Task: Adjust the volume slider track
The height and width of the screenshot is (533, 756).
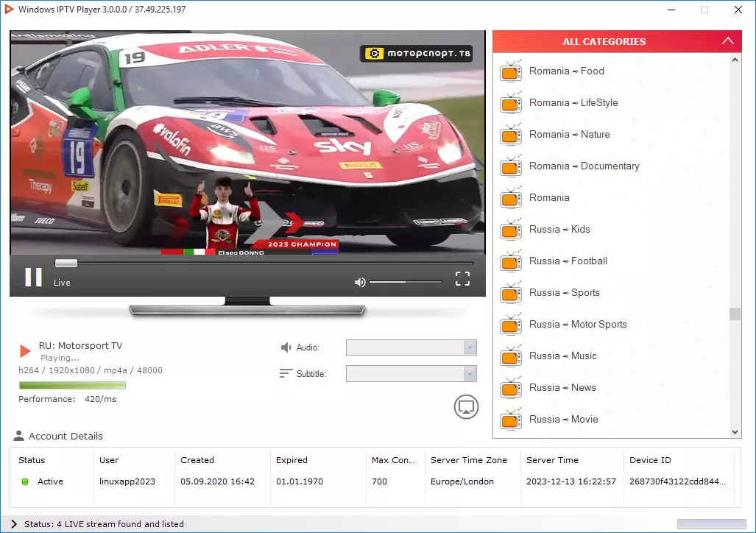Action: pos(406,282)
